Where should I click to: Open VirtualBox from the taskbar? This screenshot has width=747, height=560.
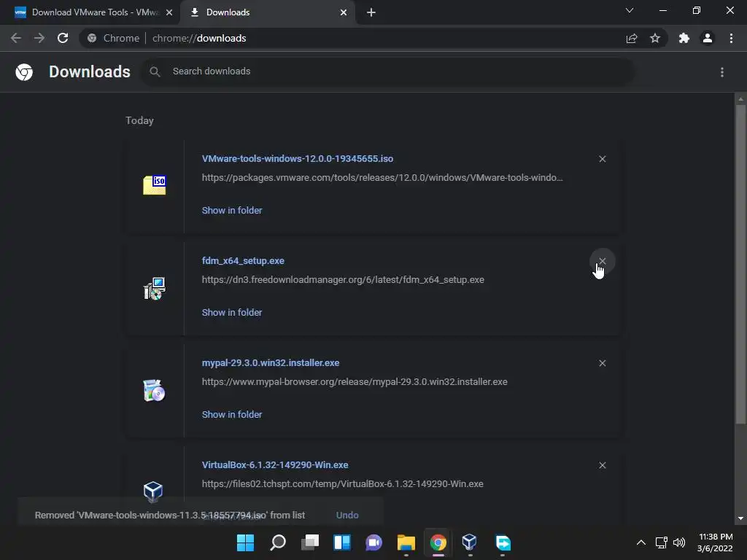point(470,542)
